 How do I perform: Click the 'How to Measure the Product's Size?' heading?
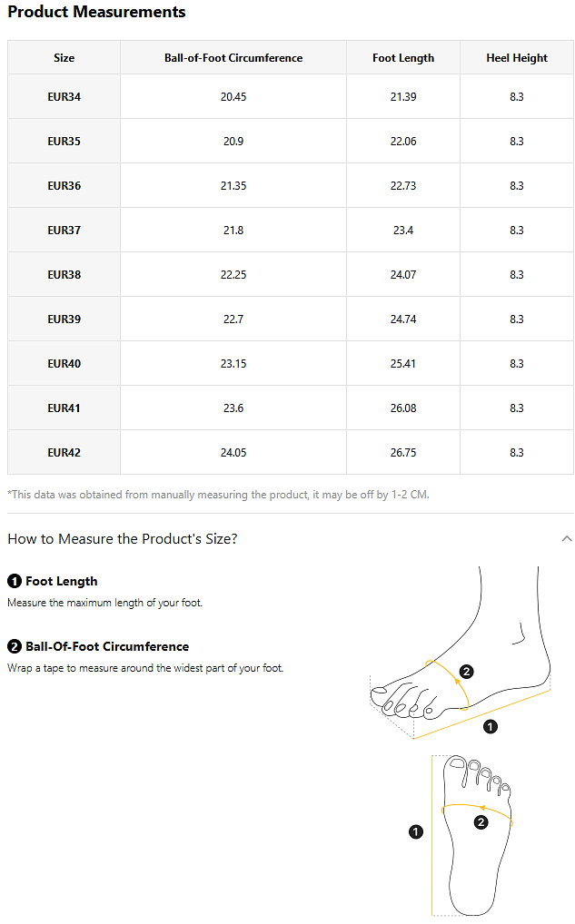click(123, 538)
